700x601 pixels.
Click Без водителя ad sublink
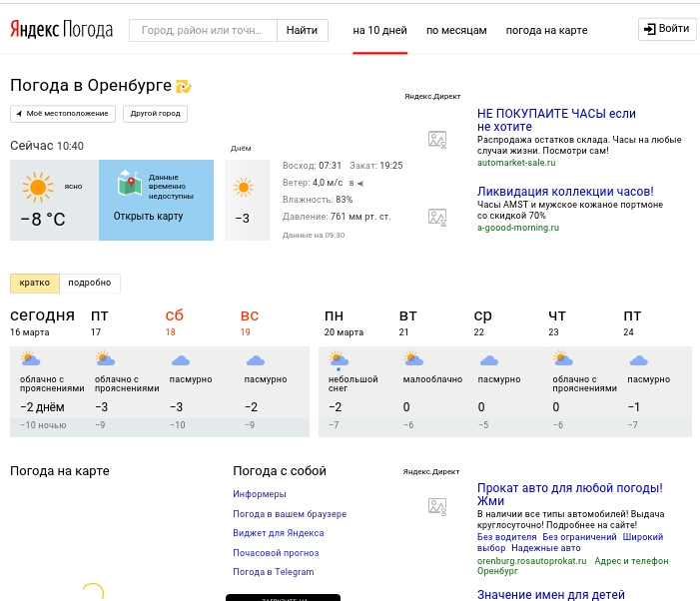(x=506, y=537)
